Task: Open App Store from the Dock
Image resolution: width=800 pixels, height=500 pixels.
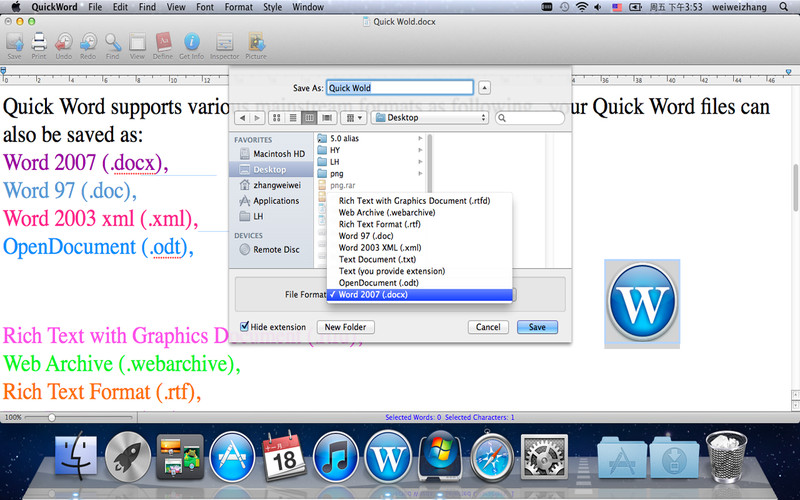Action: pos(232,457)
